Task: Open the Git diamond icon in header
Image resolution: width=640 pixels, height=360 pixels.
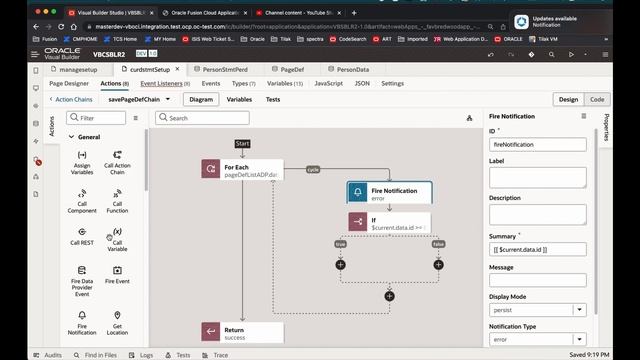Action: coord(531,54)
